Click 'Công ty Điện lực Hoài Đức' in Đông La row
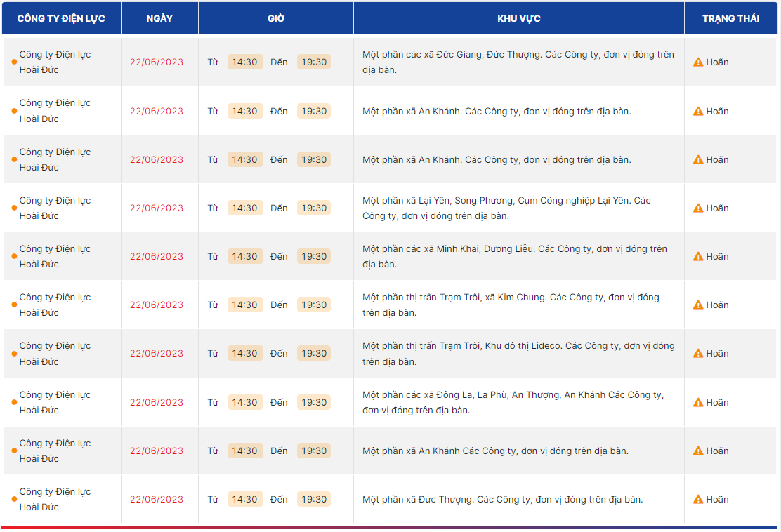The image size is (781, 532). (55, 402)
